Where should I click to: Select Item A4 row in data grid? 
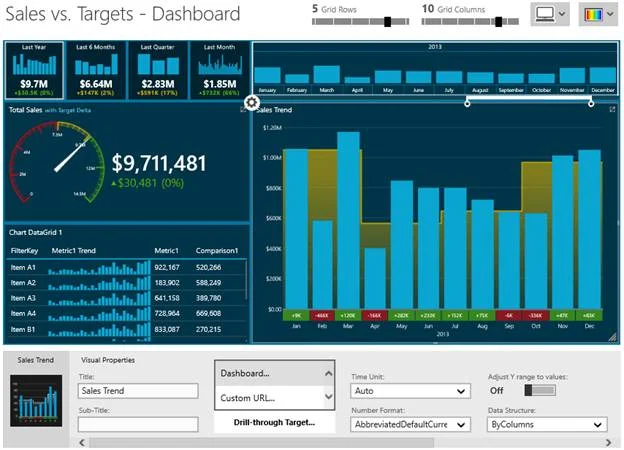click(127, 314)
